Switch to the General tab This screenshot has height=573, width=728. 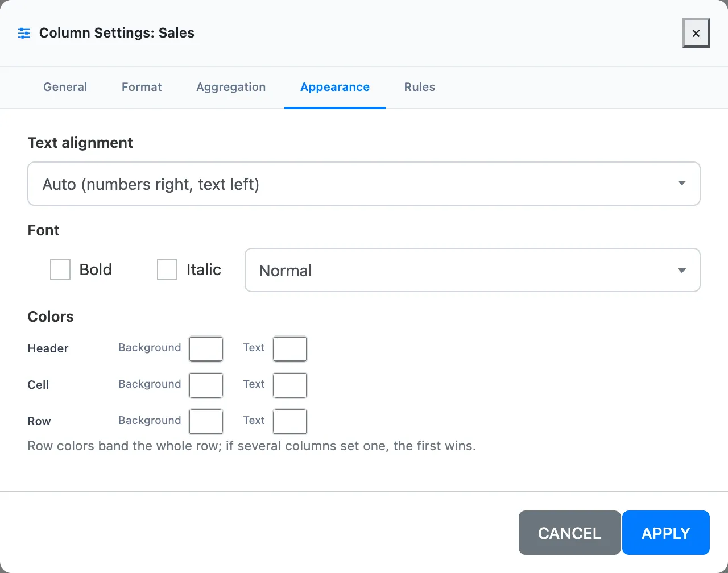(x=65, y=87)
